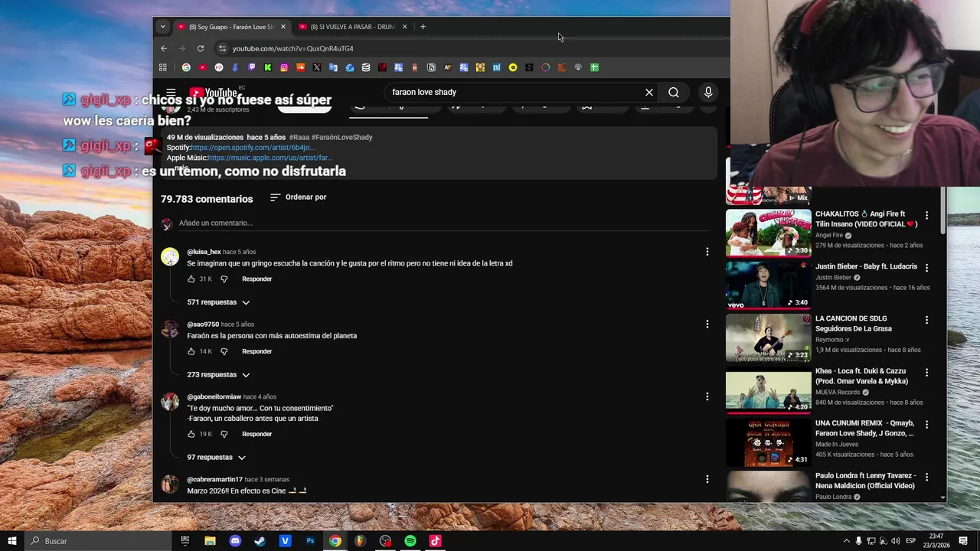
Task: Open Discord from the taskbar
Action: (235, 541)
